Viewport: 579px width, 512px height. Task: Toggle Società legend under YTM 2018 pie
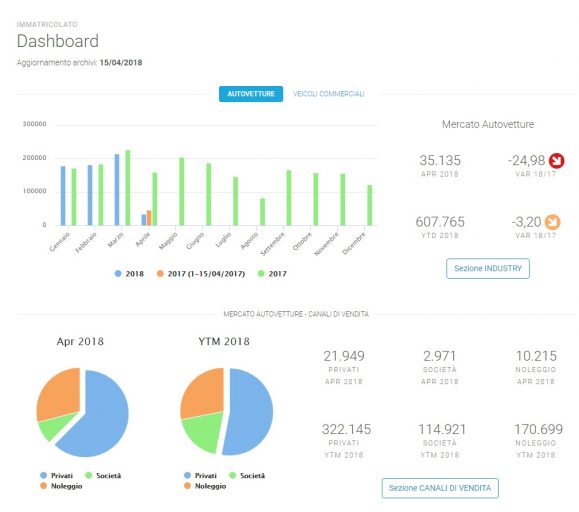pyautogui.click(x=247, y=475)
